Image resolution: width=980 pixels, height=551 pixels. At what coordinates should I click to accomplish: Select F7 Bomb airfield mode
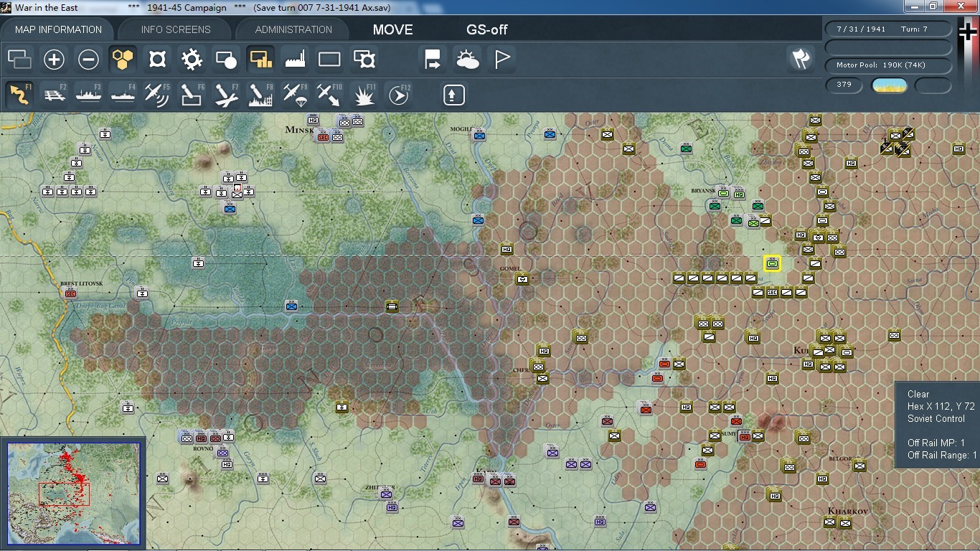pos(226,95)
